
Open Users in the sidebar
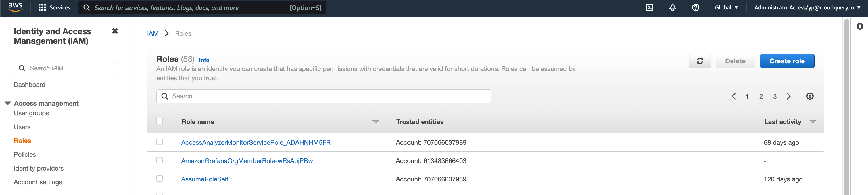coord(22,127)
